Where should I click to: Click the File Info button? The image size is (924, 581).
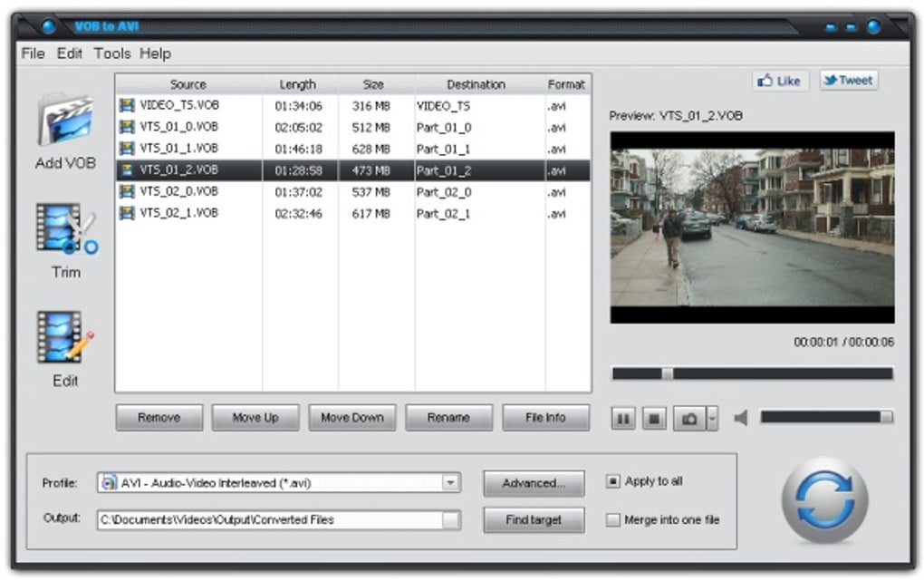[x=545, y=418]
